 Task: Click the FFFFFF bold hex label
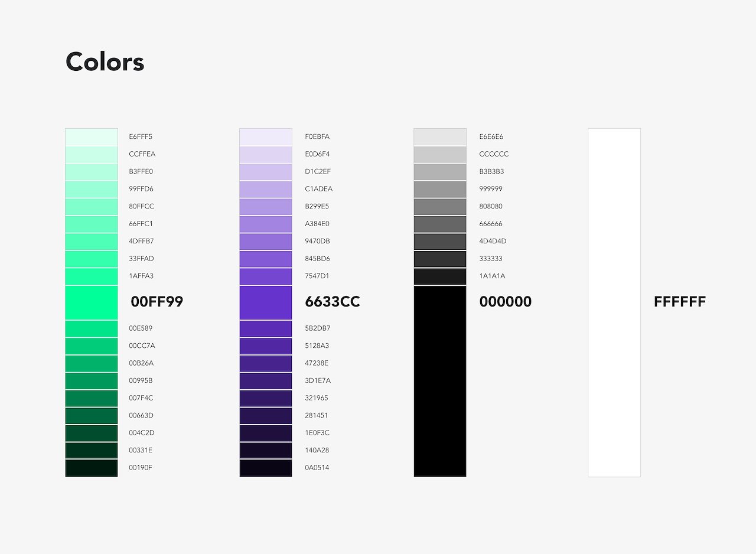pos(680,302)
